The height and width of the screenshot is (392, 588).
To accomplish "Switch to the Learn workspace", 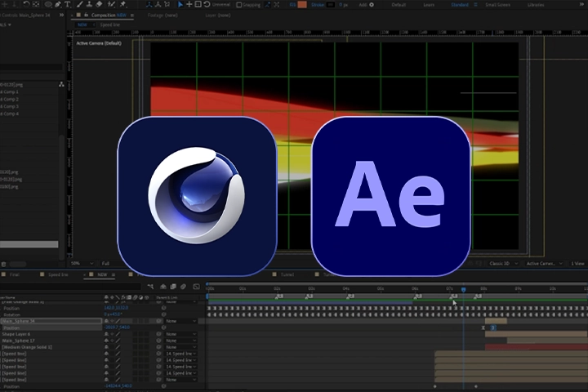I will pos(429,5).
